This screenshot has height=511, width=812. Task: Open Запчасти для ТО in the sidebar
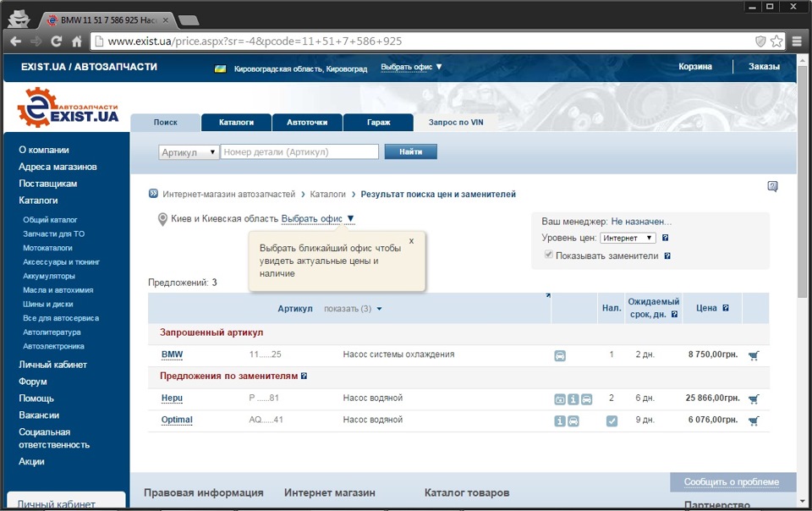(53, 234)
